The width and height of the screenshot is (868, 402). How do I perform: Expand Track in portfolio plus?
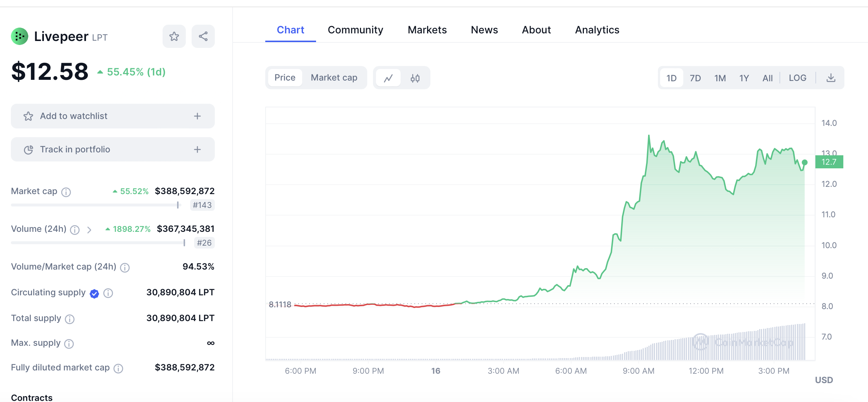197,149
